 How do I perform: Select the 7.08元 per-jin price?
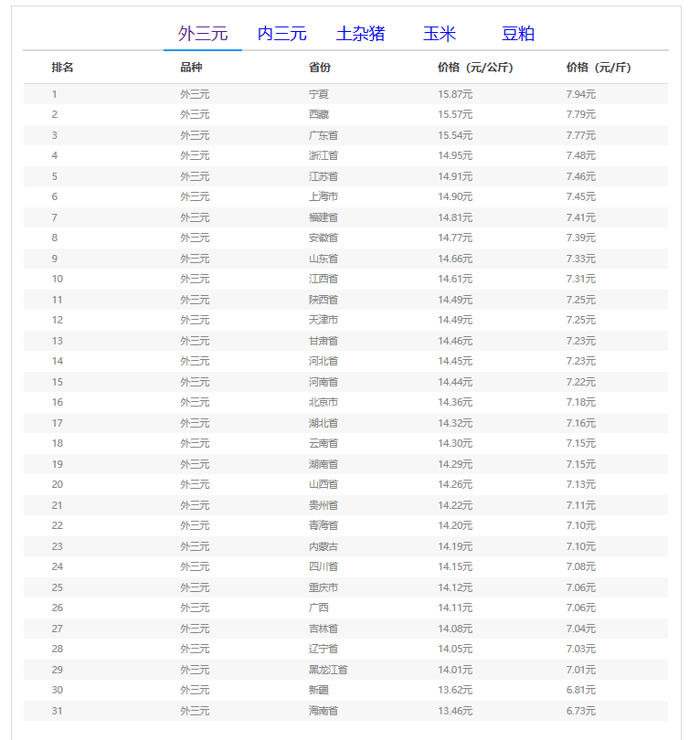581,566
